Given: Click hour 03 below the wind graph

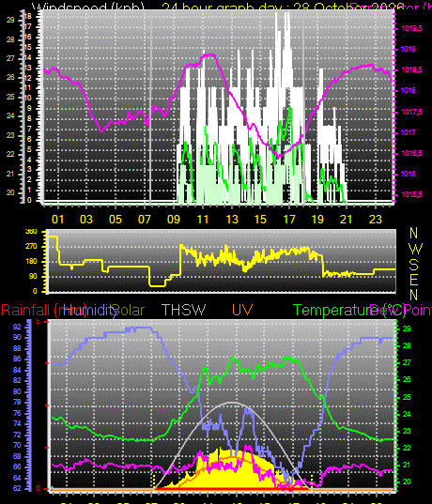Looking at the screenshot, I should point(86,220).
